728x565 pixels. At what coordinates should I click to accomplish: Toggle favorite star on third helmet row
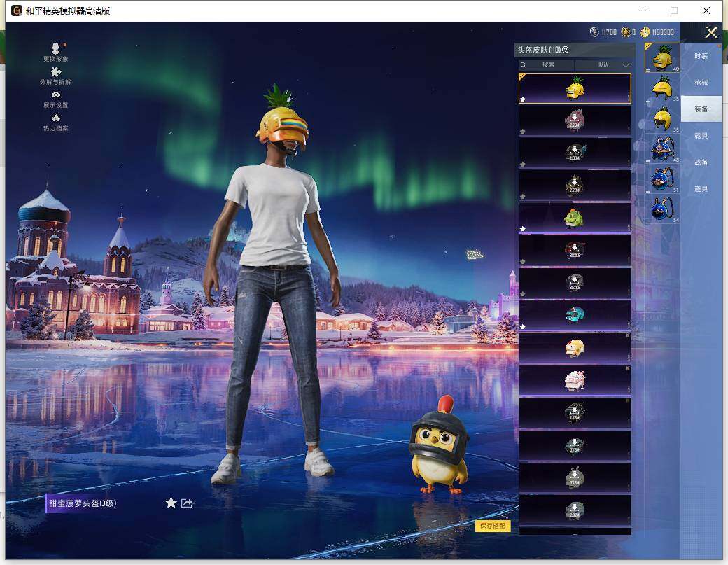(523, 165)
